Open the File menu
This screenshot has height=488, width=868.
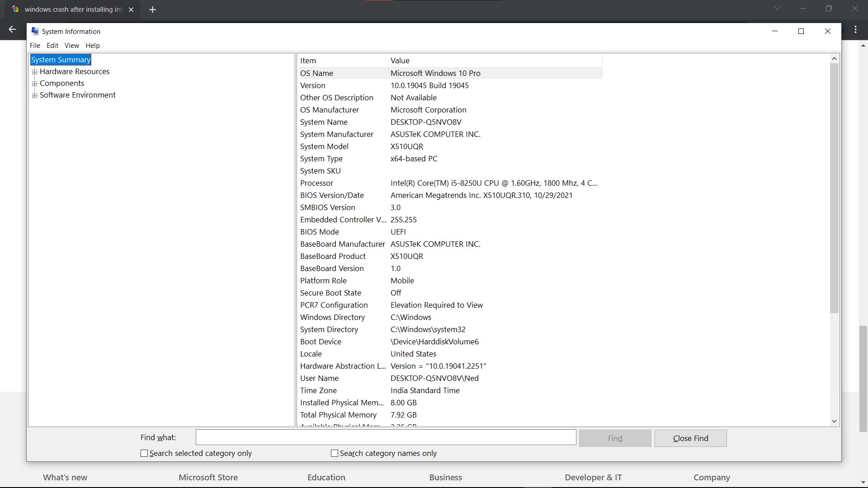pyautogui.click(x=35, y=46)
